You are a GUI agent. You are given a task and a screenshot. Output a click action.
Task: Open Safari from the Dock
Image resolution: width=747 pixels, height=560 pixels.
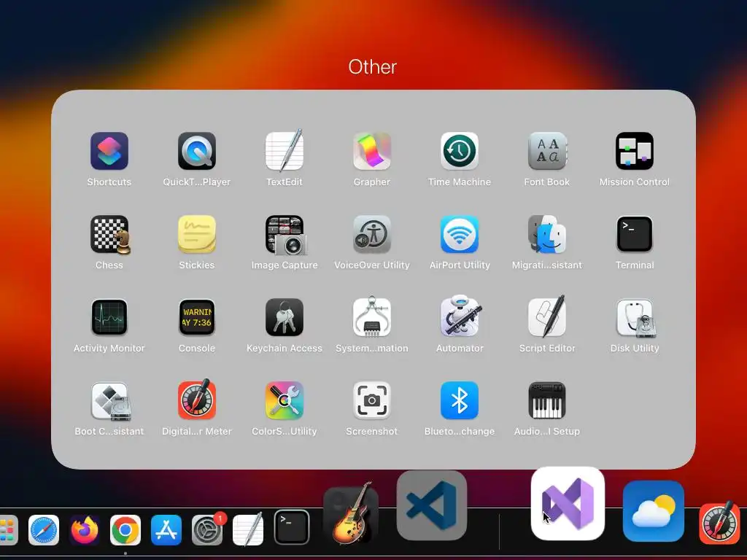point(44,530)
